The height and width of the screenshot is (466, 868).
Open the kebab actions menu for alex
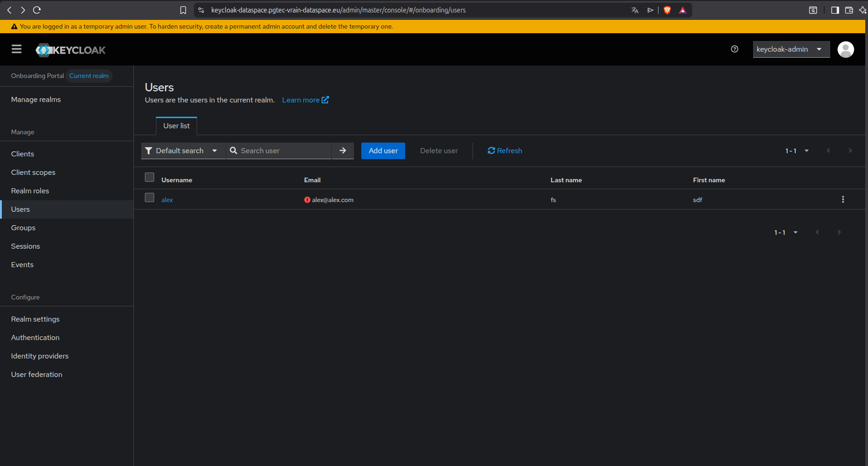(x=843, y=199)
